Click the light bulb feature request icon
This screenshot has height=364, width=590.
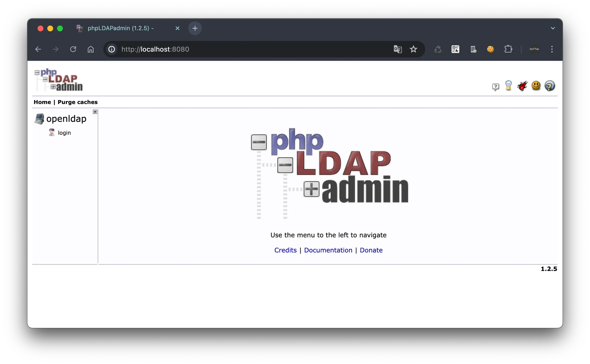(508, 86)
